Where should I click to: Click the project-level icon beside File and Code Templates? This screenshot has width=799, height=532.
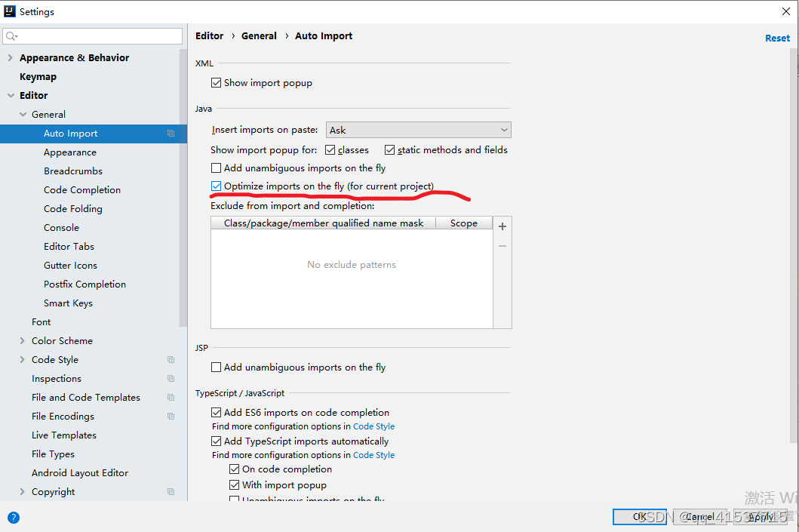tap(171, 398)
